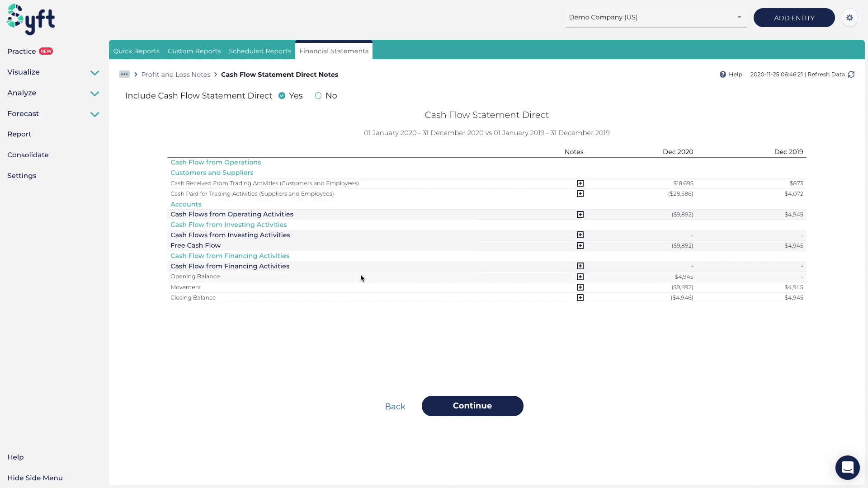Click the expand icon next to Cash Flows from Investing Activities
This screenshot has width=868, height=488.
[580, 234]
